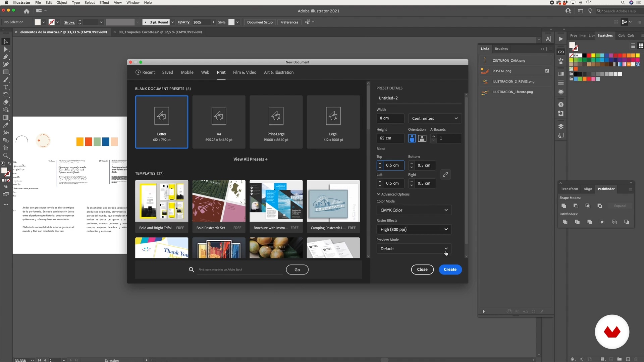Open the Centimeters units dropdown
The image size is (644, 362).
435,118
